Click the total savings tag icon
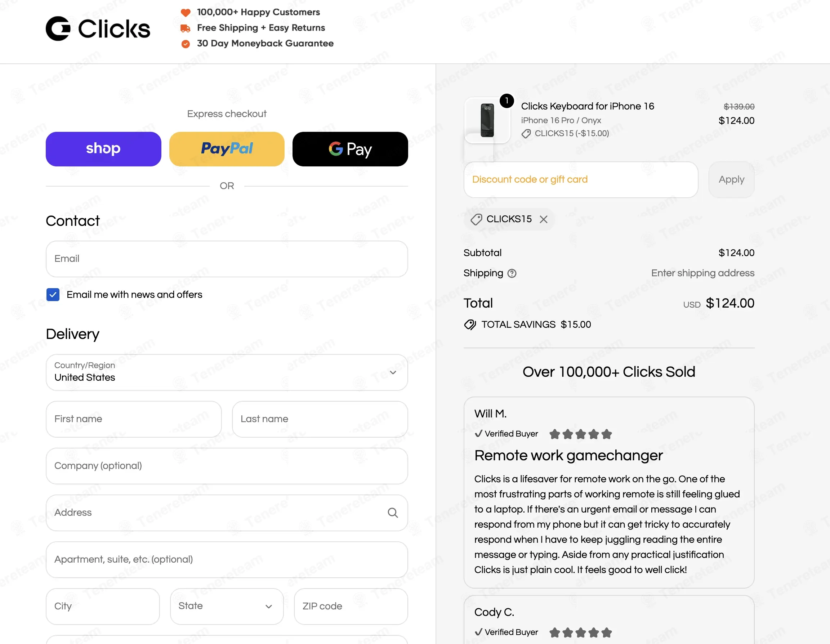Screen dimensions: 830x644 click(x=470, y=325)
